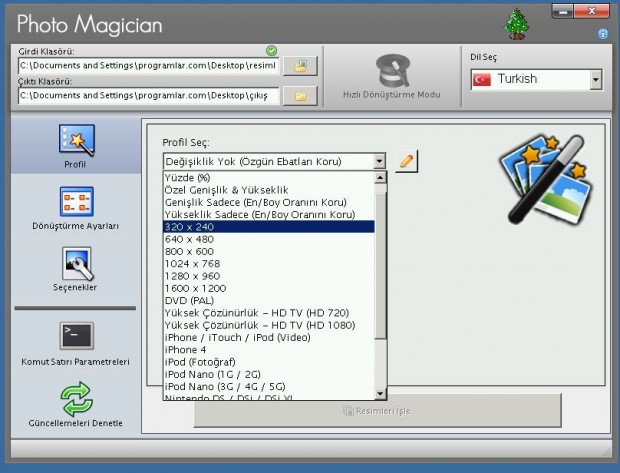Click the Christmas tree icon
This screenshot has width=620, height=473.
(516, 24)
